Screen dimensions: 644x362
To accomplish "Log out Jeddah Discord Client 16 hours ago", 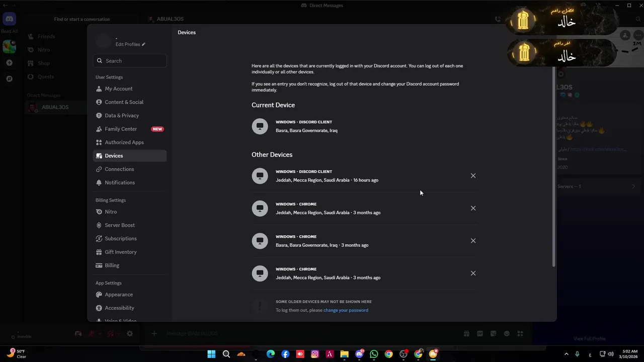I will pos(473,175).
